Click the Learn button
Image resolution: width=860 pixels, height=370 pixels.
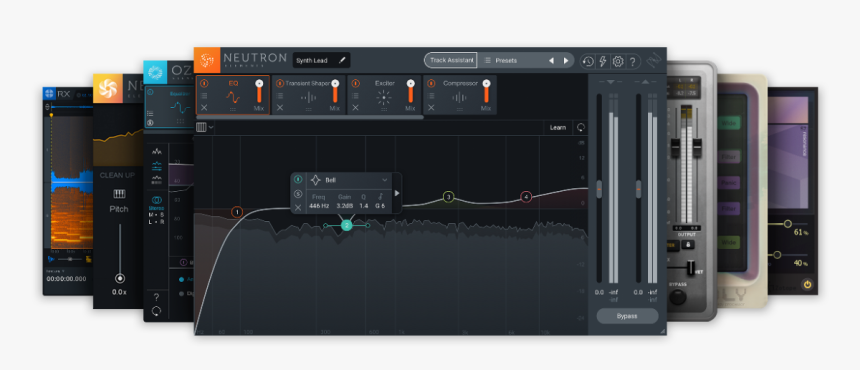click(558, 128)
